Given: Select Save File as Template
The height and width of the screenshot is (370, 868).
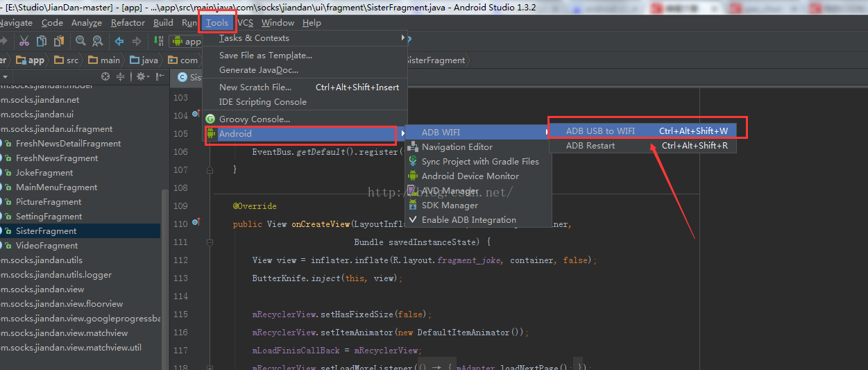Looking at the screenshot, I should (x=304, y=56).
